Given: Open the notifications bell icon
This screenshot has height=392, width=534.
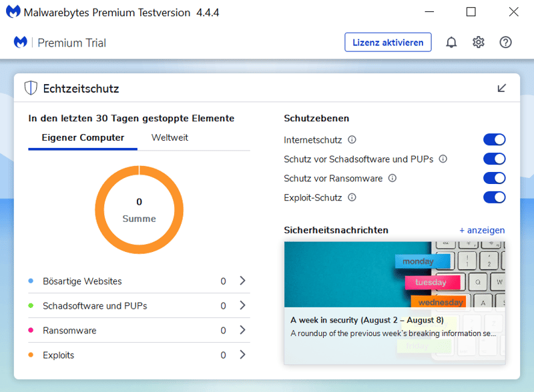Looking at the screenshot, I should (451, 43).
